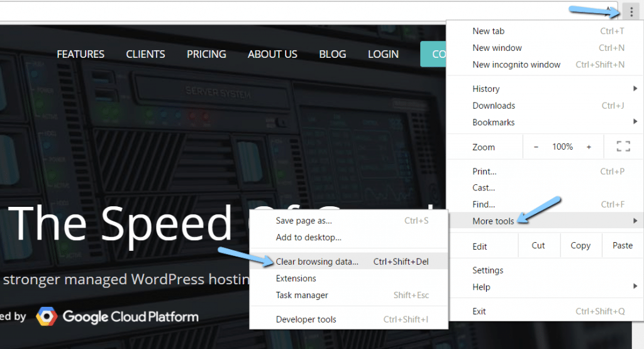The width and height of the screenshot is (644, 349).
Task: Click the Cut button in Edit row
Action: 538,245
